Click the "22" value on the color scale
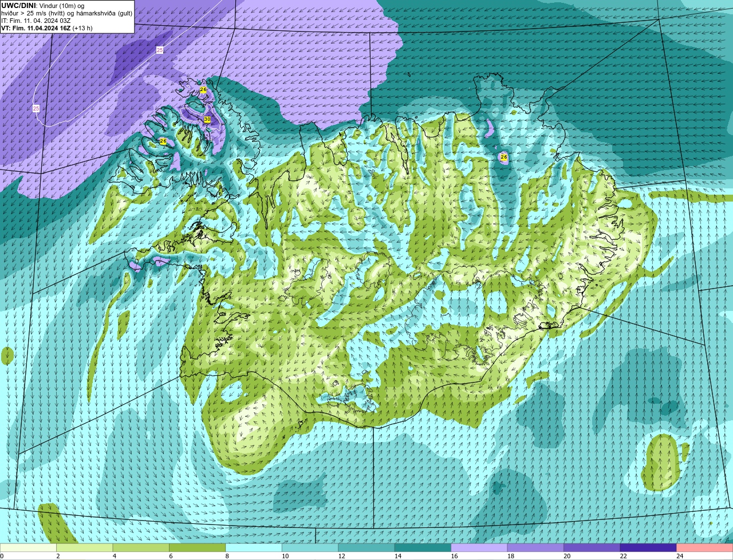Screen dimensions: 733x560 click(x=622, y=556)
